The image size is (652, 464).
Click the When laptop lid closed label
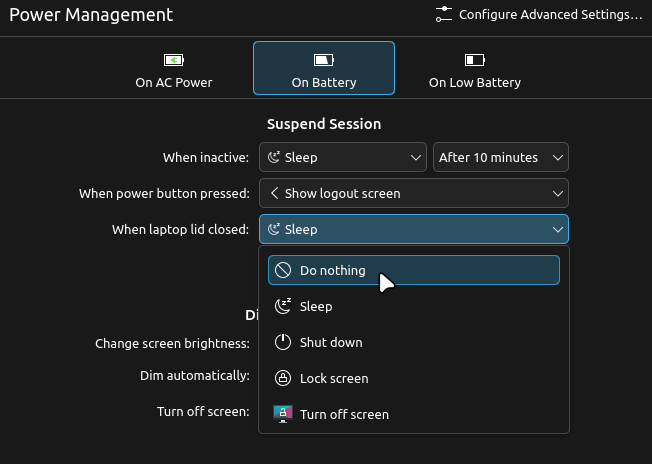click(180, 230)
